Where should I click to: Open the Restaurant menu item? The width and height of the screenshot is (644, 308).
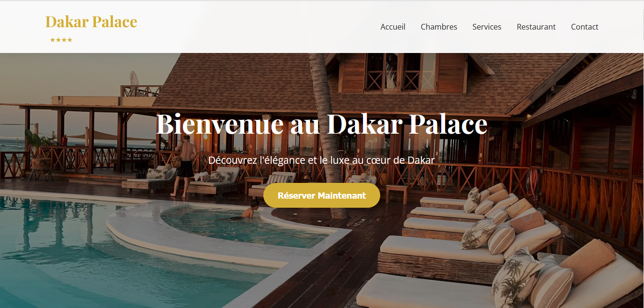[536, 27]
